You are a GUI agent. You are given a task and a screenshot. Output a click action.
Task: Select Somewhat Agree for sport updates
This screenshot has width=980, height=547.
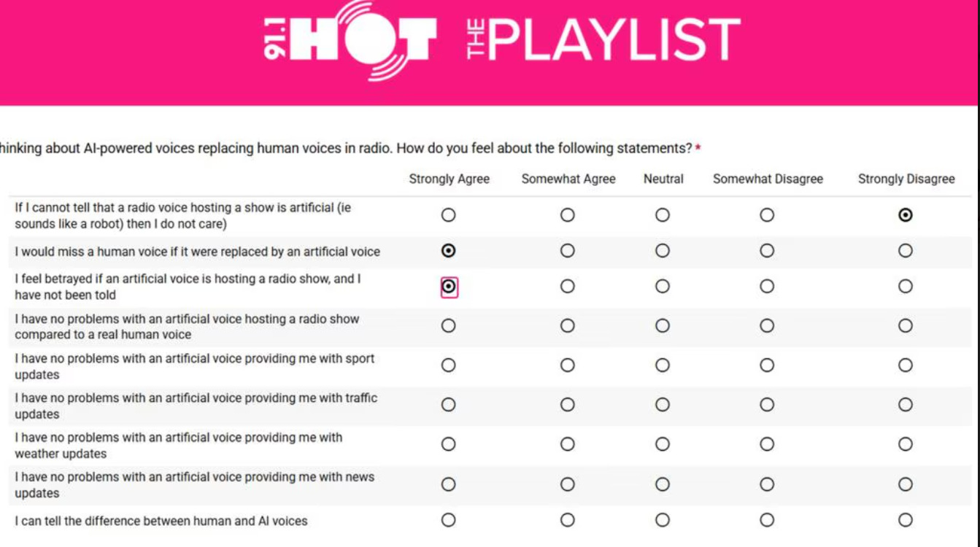coord(568,365)
